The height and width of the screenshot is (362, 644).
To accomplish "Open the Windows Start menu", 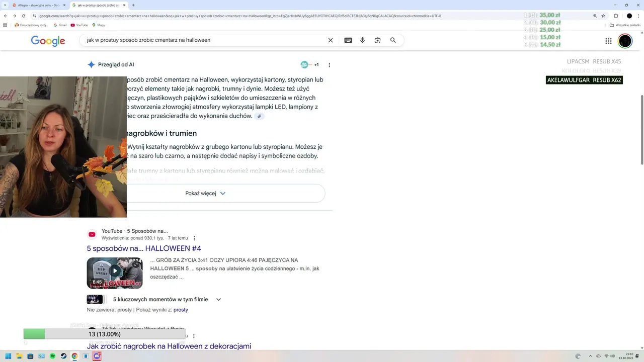I will coord(8,356).
